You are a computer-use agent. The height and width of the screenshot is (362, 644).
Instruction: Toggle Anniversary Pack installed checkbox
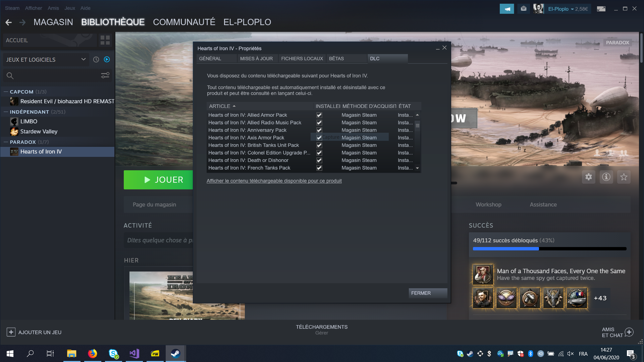(319, 130)
